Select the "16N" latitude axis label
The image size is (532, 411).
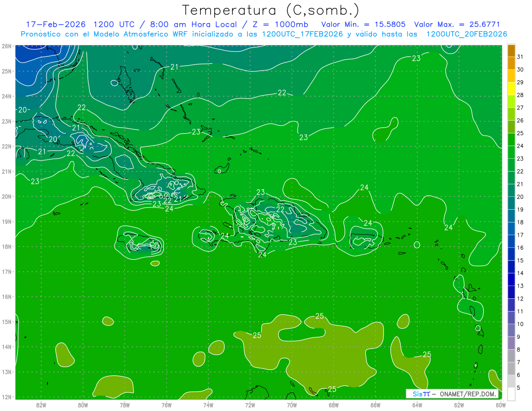point(6,297)
